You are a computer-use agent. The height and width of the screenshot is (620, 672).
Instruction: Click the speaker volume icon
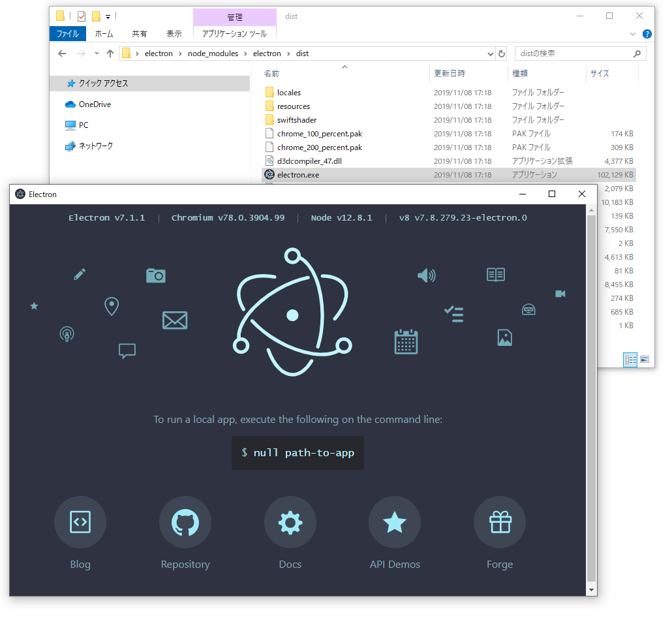coord(427,275)
